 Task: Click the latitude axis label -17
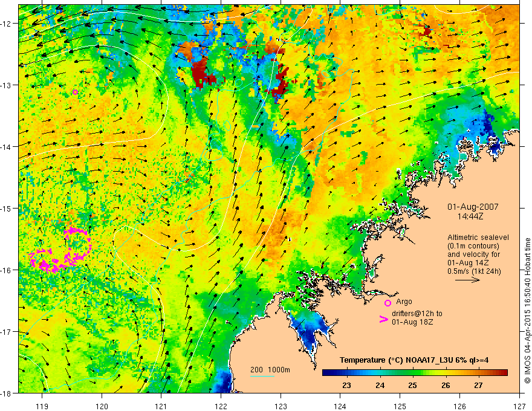[7, 332]
